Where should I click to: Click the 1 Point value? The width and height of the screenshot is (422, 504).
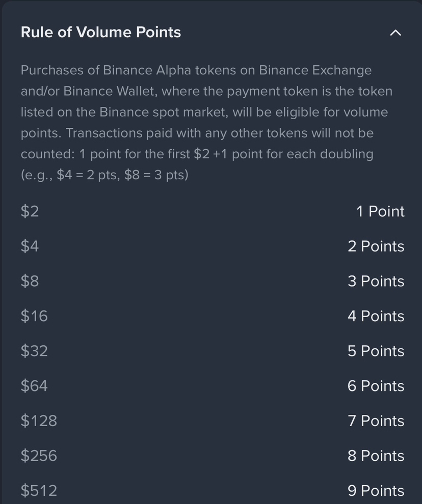point(380,211)
